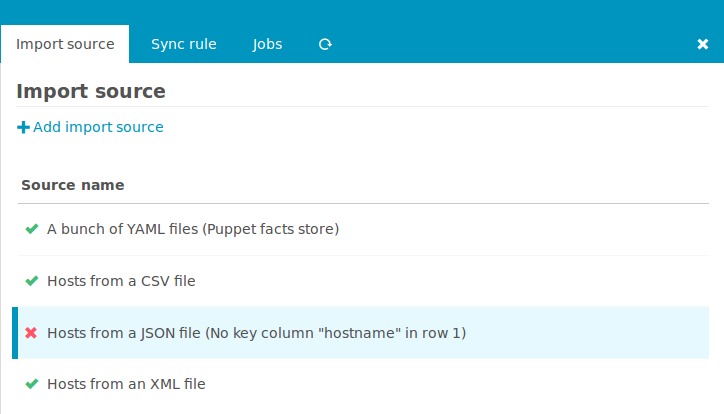The height and width of the screenshot is (414, 724).
Task: Open Hosts from an XML file
Action: coord(126,384)
